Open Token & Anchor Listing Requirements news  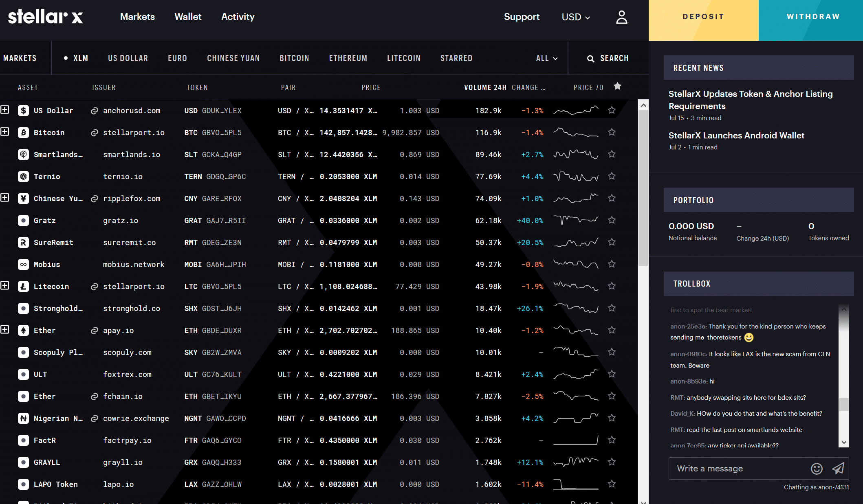coord(751,100)
